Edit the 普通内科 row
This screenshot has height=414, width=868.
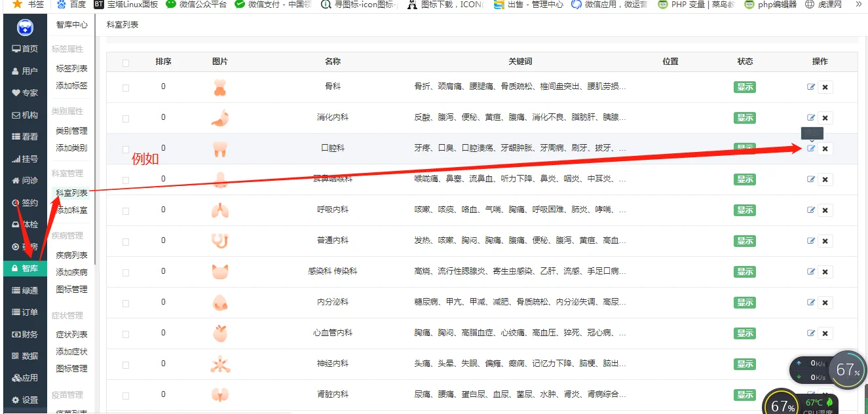click(811, 241)
